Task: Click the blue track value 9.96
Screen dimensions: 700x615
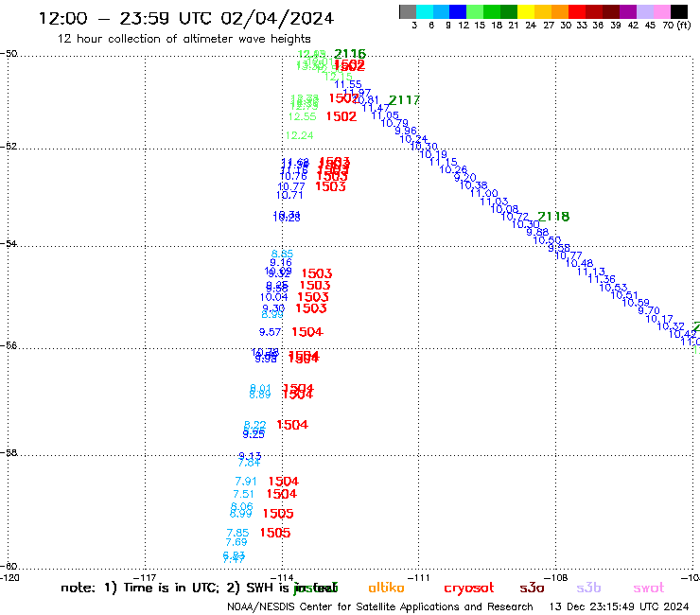Action: coord(406,131)
